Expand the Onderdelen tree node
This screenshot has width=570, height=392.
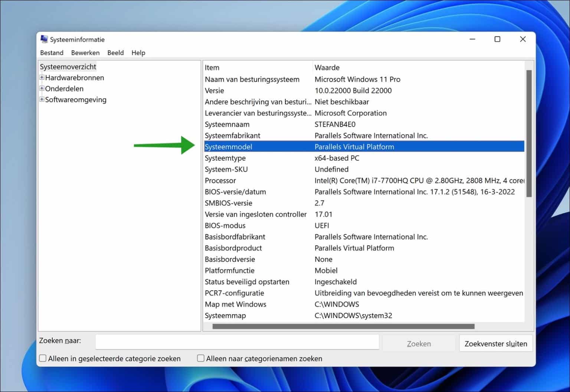click(x=42, y=89)
